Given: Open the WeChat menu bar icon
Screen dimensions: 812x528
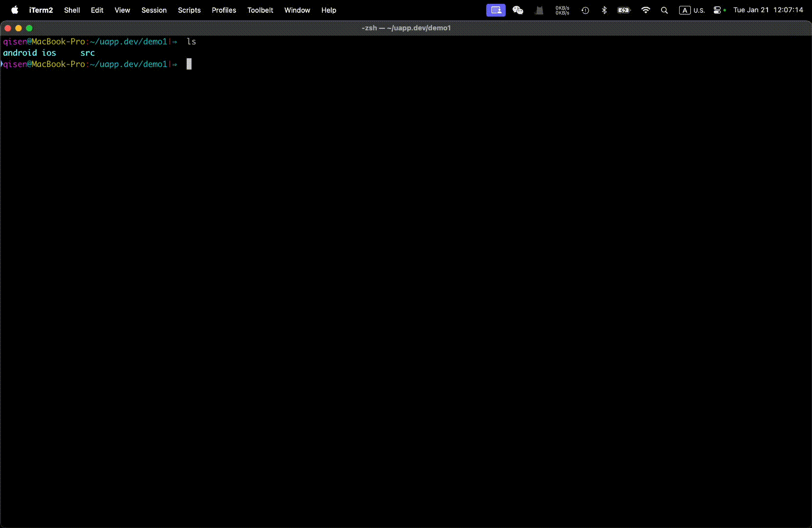Looking at the screenshot, I should pos(518,10).
